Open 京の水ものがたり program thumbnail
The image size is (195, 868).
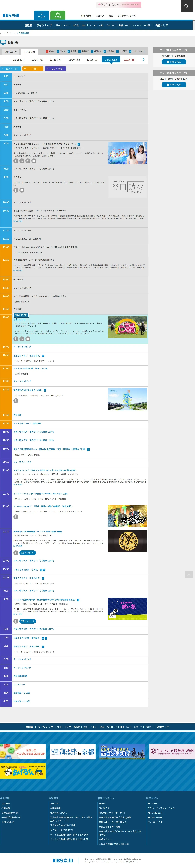pos(127,399)
